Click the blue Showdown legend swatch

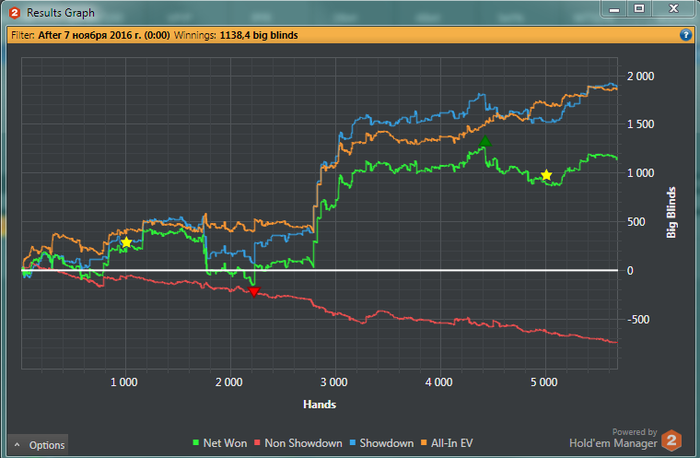click(352, 443)
